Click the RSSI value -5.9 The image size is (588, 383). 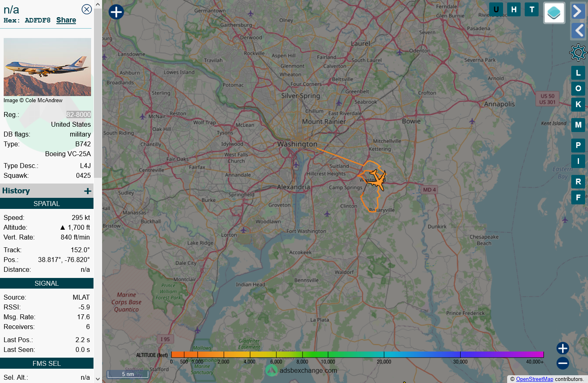coord(85,307)
